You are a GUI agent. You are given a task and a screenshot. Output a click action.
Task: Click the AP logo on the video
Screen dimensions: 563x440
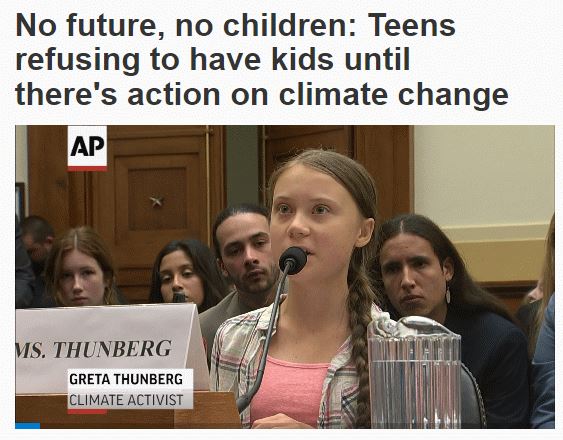[x=87, y=146]
